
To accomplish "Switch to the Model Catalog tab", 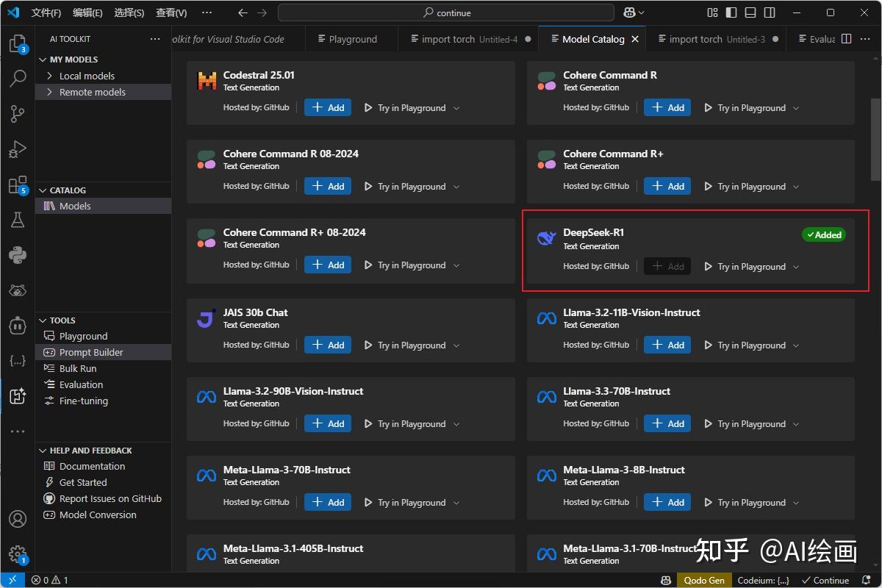I will click(592, 39).
